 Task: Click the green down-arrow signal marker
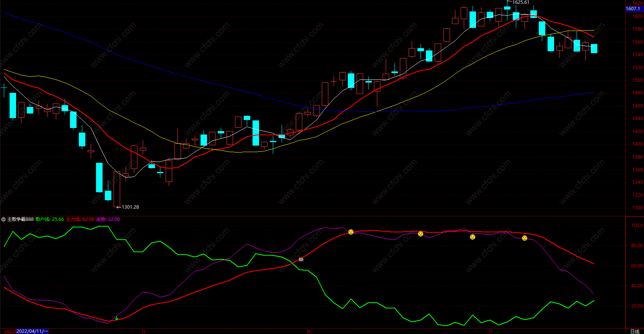[x=117, y=318]
